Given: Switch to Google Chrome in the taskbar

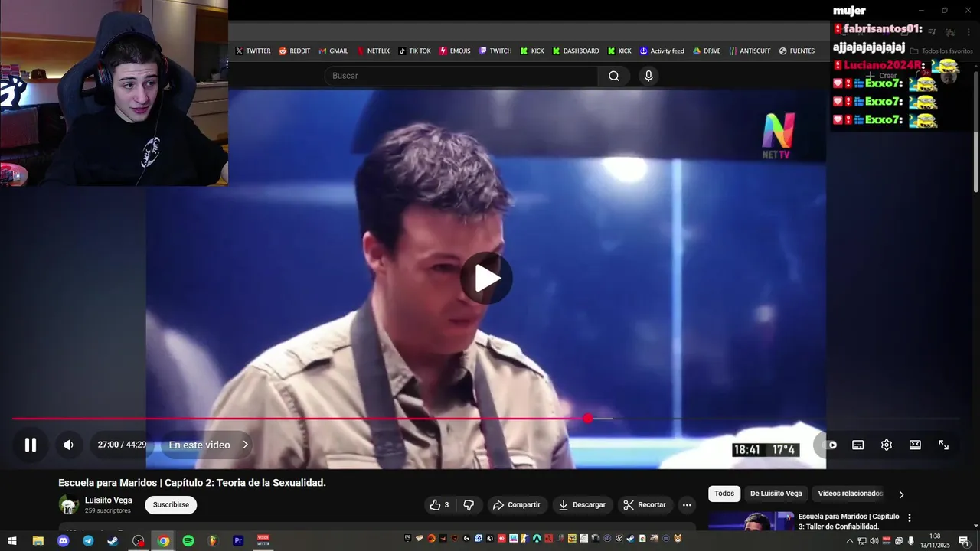Looking at the screenshot, I should click(163, 541).
